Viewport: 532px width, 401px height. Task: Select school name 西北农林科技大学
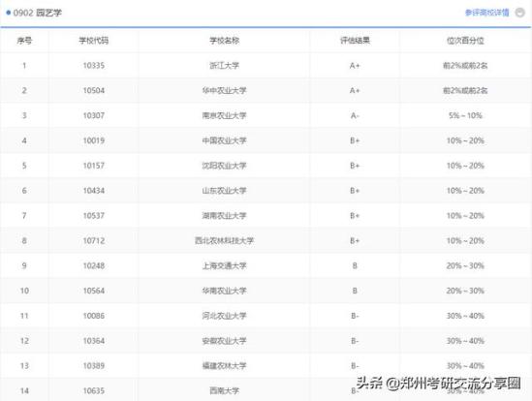click(x=224, y=241)
